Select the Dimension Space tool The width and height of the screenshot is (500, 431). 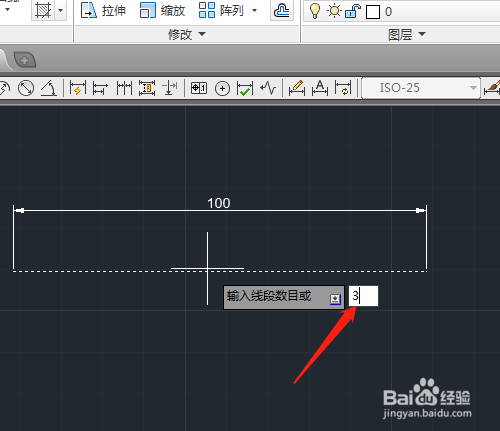click(147, 88)
